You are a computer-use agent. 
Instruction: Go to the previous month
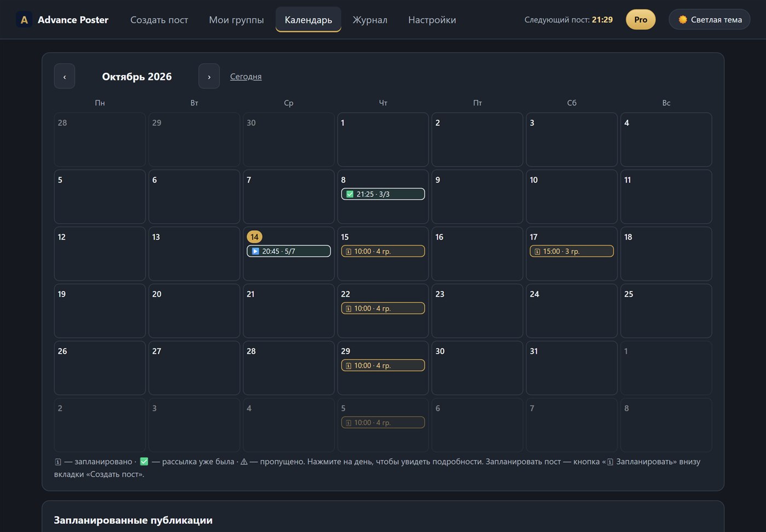click(65, 77)
